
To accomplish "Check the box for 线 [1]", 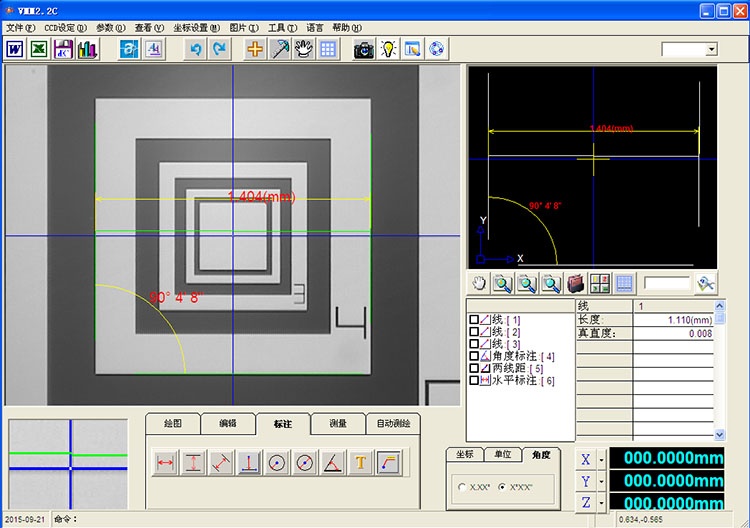I will click(x=474, y=319).
